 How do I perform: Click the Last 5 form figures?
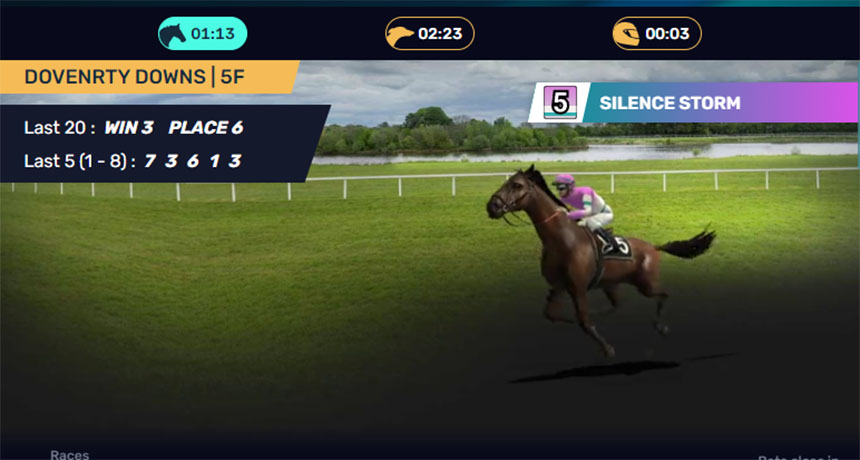[x=193, y=161]
